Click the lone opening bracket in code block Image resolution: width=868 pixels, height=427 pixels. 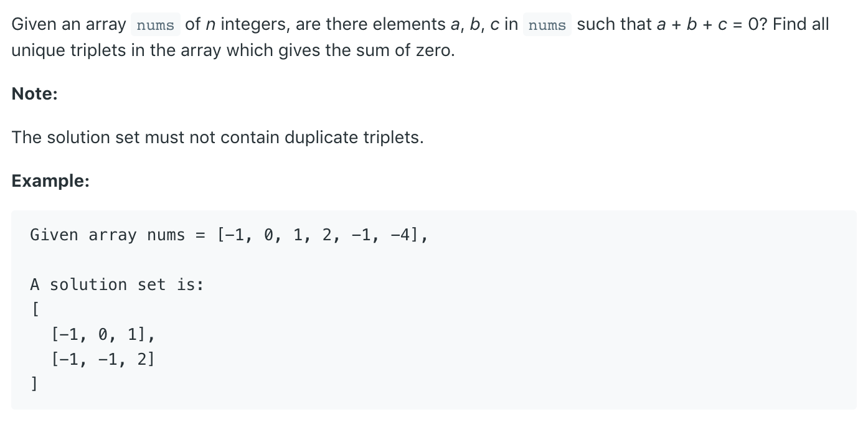point(35,310)
